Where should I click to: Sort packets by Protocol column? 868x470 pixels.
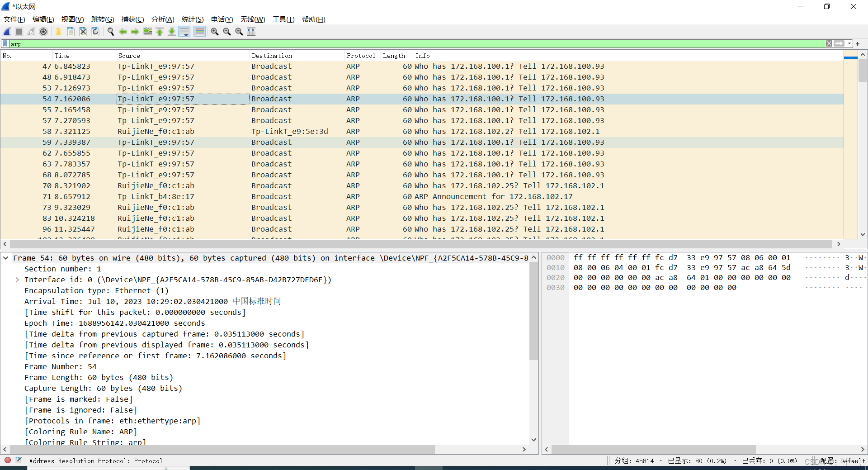pyautogui.click(x=362, y=56)
